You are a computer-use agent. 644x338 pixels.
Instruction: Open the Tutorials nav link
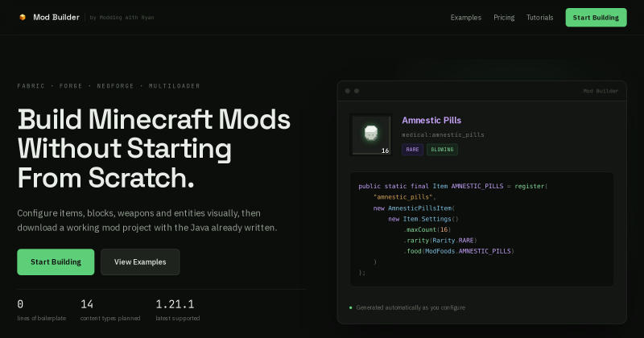click(539, 17)
